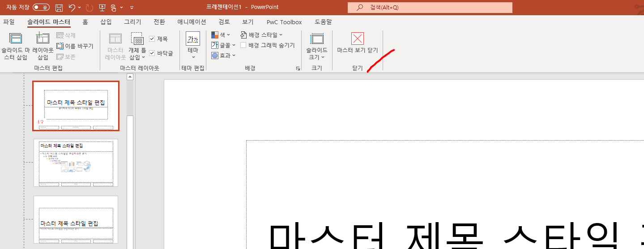Screen dimensions: 644x249
Task: Open the PwC Toolbox tab
Action: pos(284,22)
